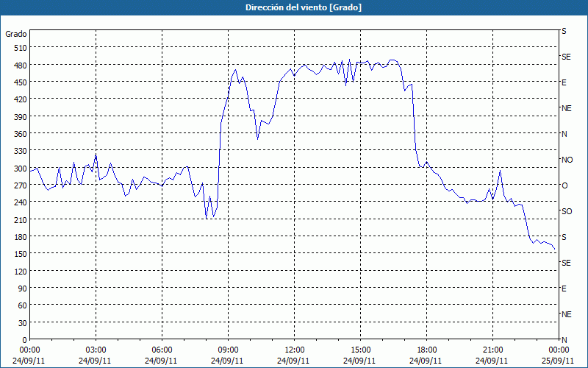Click the O compass label on the right axis
This screenshot has height=368, width=588.
pyautogui.click(x=564, y=185)
